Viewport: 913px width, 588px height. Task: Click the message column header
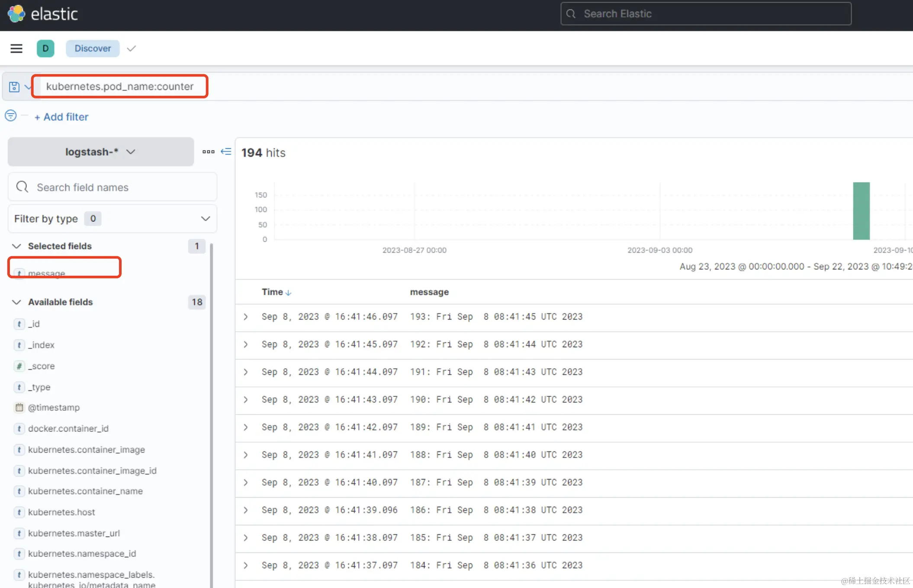pos(429,292)
